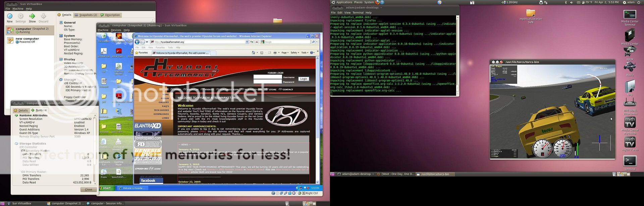Image resolution: width=644 pixels, height=206 pixels.
Task: Select the 'new computer' powered off VM
Action: pos(27,40)
